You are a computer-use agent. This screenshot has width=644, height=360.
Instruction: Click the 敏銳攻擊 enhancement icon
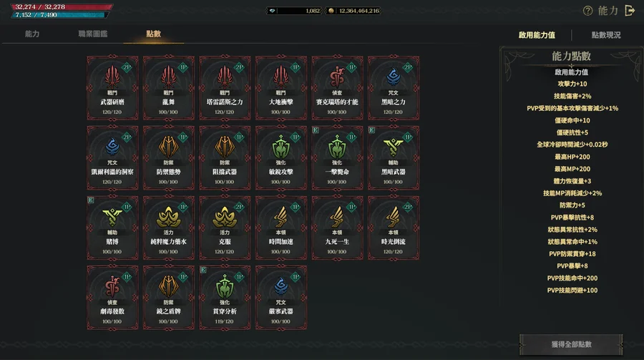click(x=281, y=147)
